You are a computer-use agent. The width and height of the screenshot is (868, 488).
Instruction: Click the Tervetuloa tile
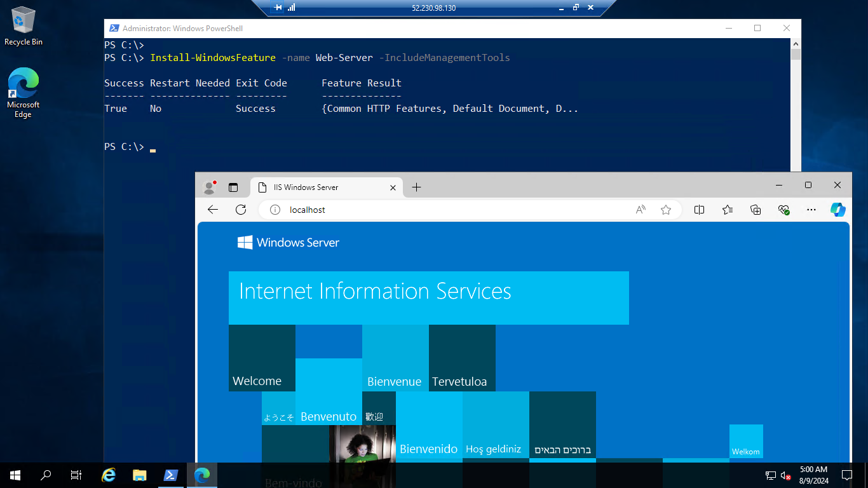(462, 358)
